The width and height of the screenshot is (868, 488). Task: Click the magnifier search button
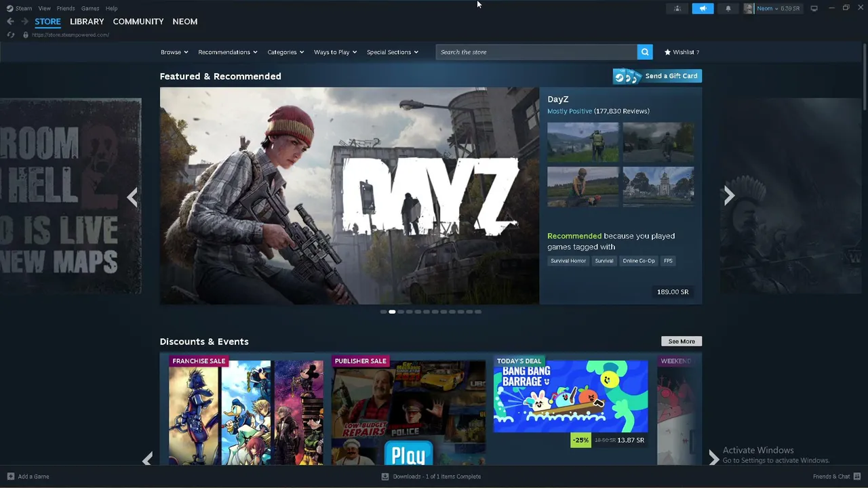pyautogui.click(x=645, y=52)
